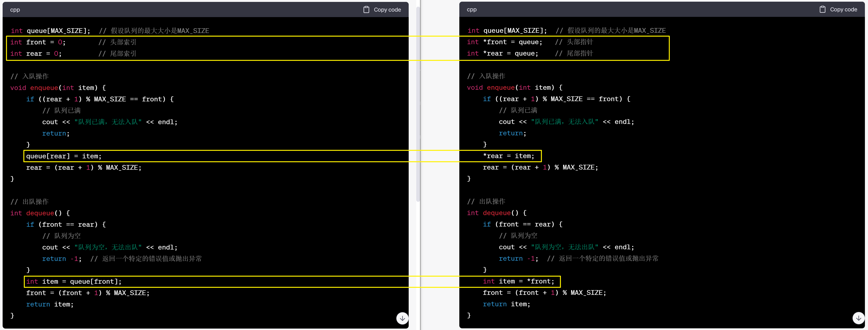Click 'int queue[MAX_SIZE];' declaration in left block
The width and height of the screenshot is (868, 330).
(x=51, y=31)
